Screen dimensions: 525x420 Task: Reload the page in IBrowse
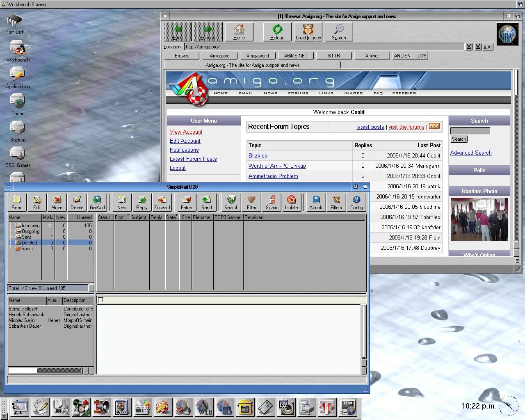pos(277,32)
